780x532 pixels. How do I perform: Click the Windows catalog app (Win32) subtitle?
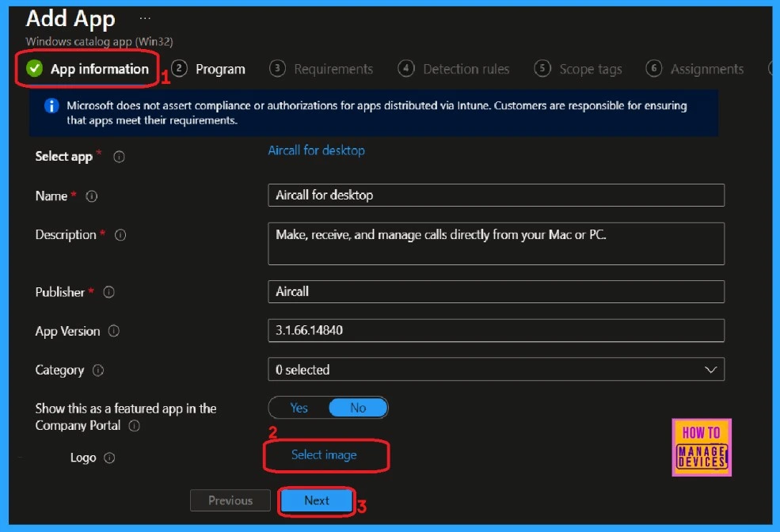[100, 42]
